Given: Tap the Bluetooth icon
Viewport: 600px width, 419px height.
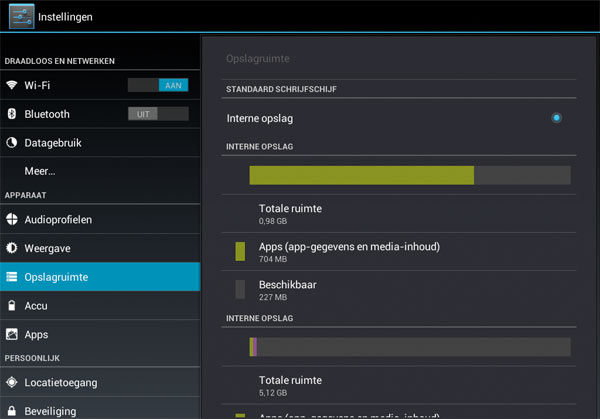Looking at the screenshot, I should [12, 114].
